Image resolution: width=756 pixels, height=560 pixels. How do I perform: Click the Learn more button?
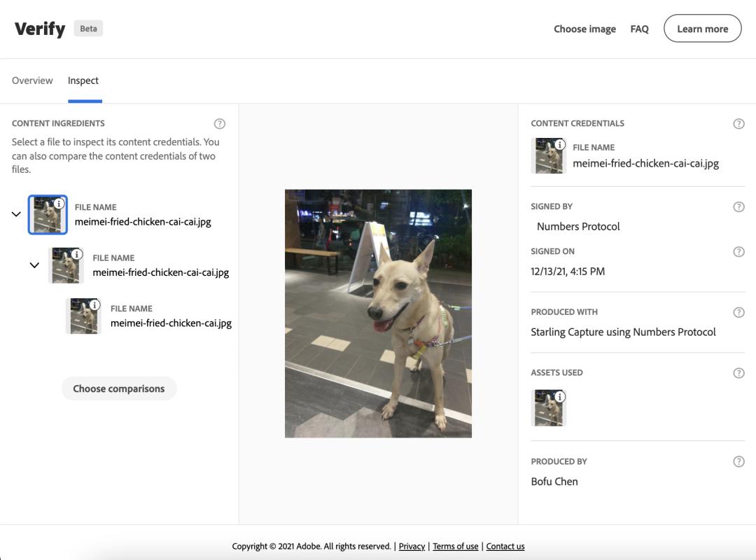click(x=702, y=29)
